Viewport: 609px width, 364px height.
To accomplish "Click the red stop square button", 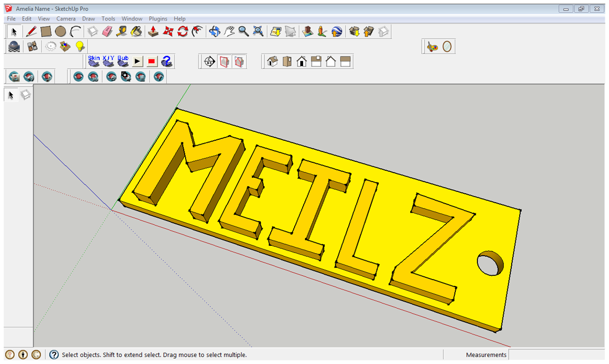I will pos(152,61).
